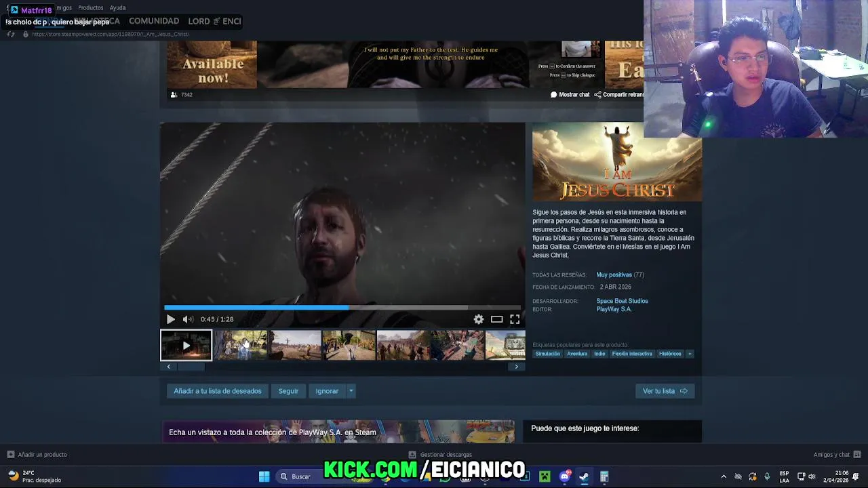Click the Gestionar descargas download icon
Image resolution: width=868 pixels, height=488 pixels.
coord(412,455)
